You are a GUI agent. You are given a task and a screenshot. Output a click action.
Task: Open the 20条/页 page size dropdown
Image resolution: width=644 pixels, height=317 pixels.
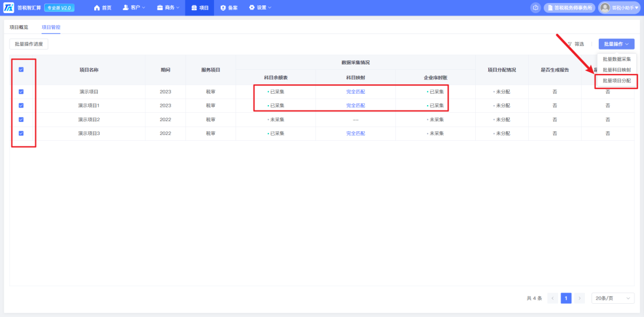pyautogui.click(x=613, y=298)
